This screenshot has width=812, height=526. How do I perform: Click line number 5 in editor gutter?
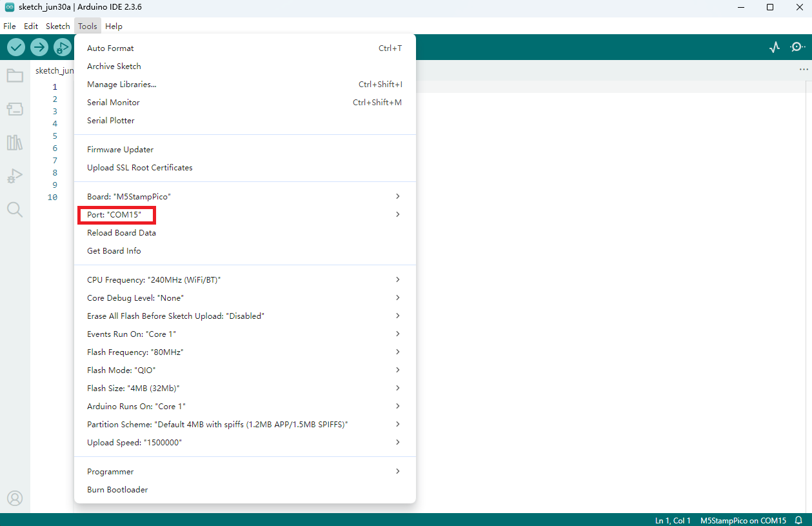55,136
